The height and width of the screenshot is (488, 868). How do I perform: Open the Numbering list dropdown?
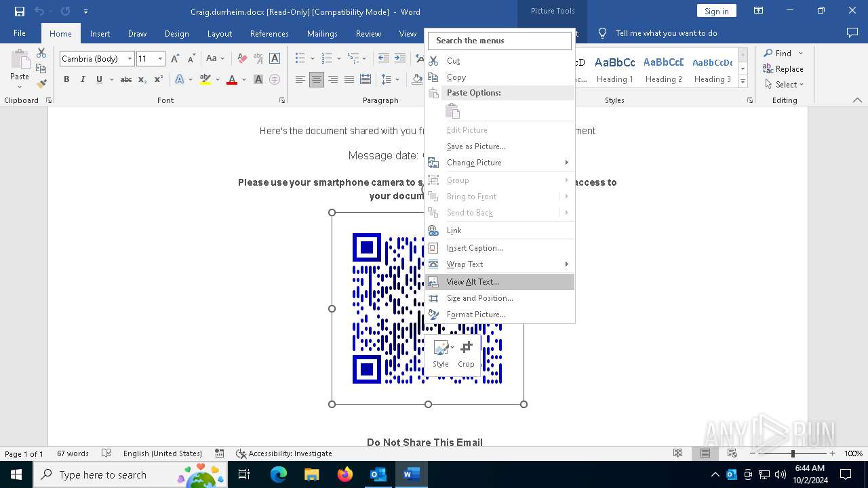338,59
